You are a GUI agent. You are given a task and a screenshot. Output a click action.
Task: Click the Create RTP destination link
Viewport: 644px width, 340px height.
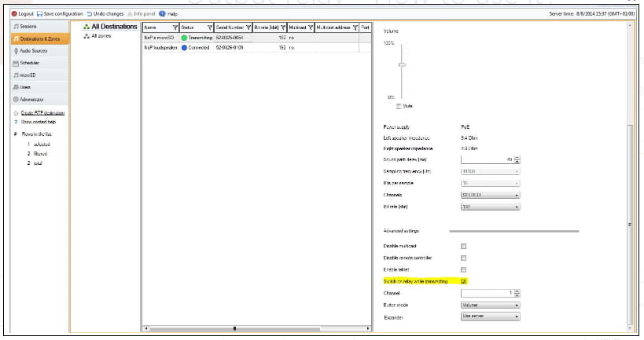pyautogui.click(x=42, y=113)
